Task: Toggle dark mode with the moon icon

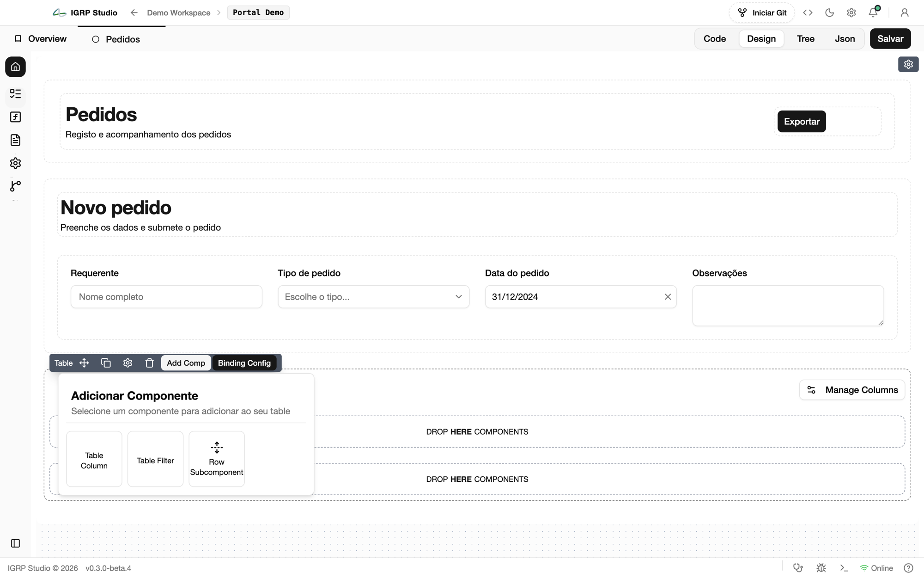Action: pos(829,12)
